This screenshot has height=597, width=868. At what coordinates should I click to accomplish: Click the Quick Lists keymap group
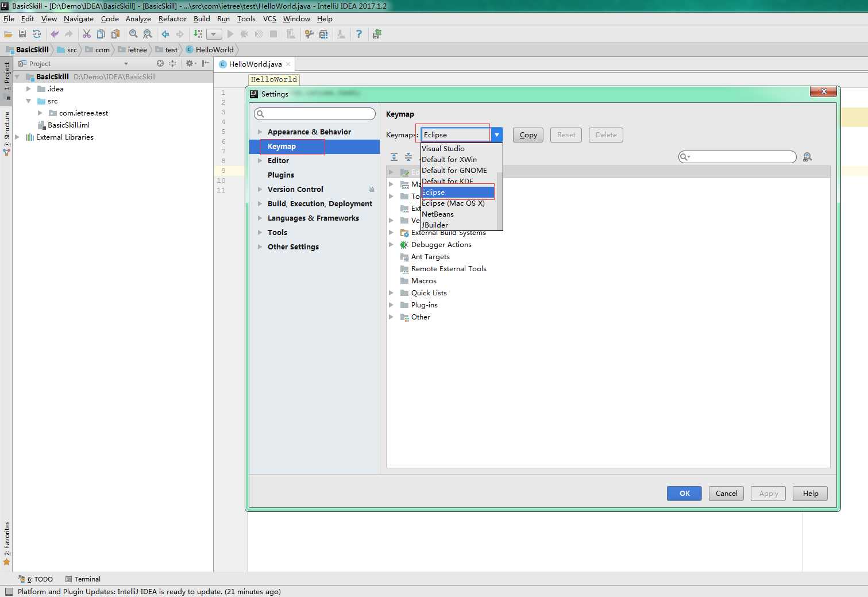pos(429,293)
